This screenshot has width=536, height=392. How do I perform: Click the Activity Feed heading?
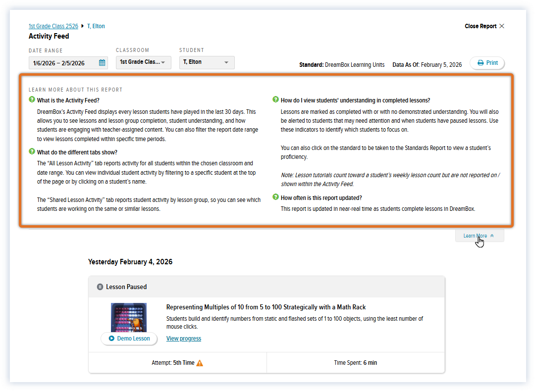(x=49, y=36)
